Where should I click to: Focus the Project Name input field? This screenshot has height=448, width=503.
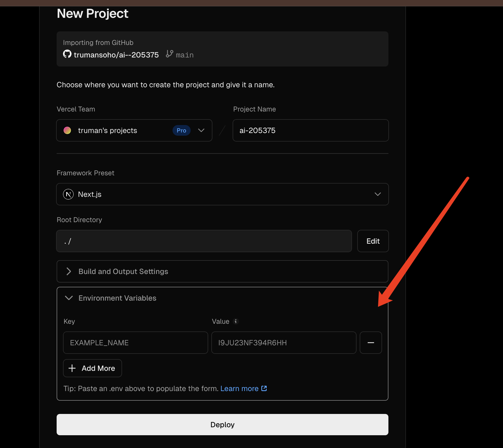tap(311, 130)
